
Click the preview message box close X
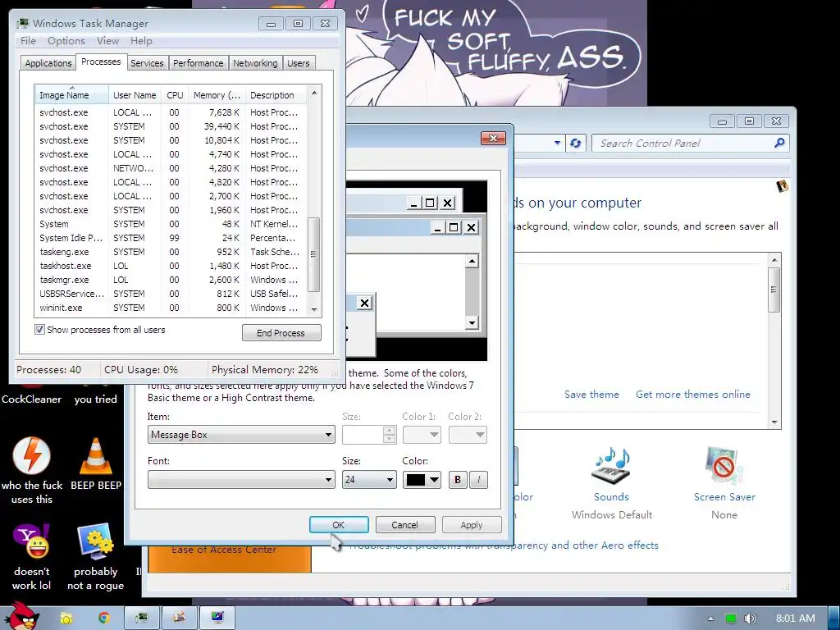[x=364, y=303]
